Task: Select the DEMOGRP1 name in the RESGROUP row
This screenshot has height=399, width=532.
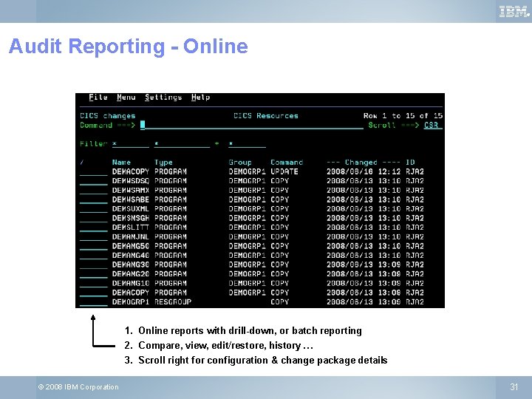Action: (131, 302)
